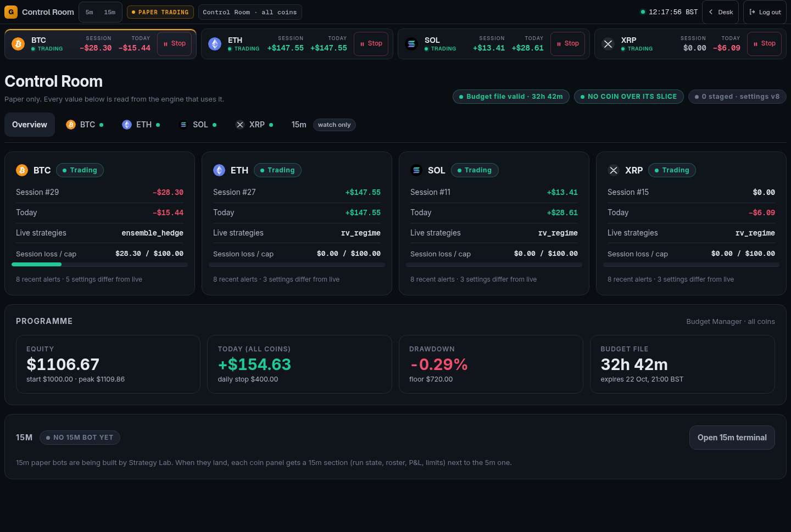Click the BTC session loss progress bar
This screenshot has width=791, height=532.
pos(99,265)
